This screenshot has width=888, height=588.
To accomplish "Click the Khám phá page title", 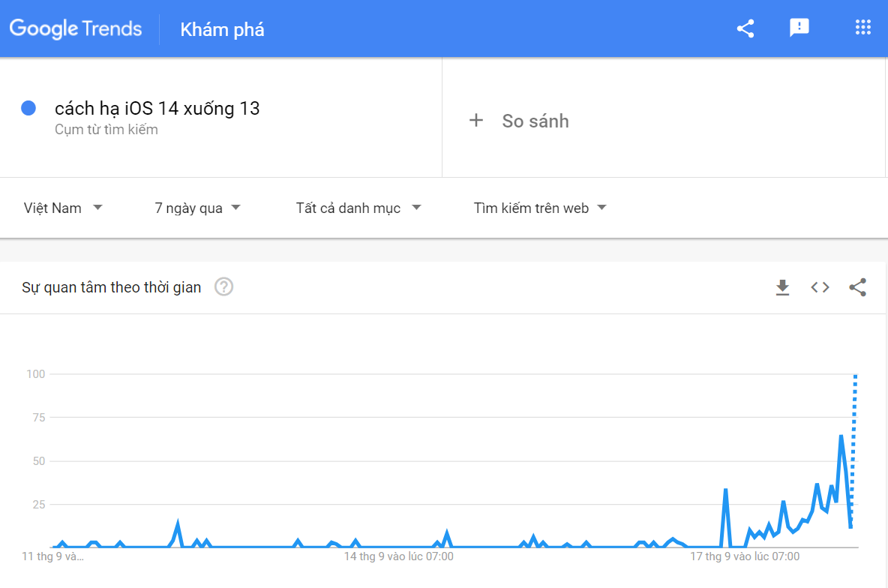I will coord(222,30).
